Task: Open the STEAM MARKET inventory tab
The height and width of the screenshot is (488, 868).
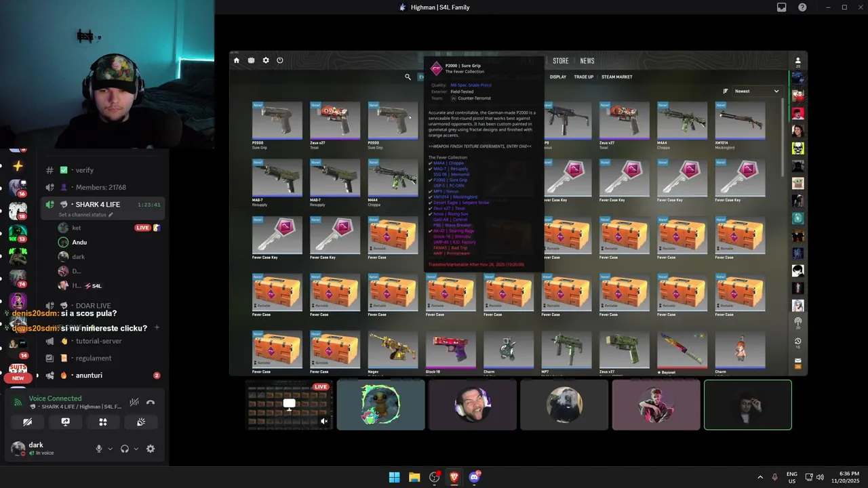Action: pyautogui.click(x=617, y=77)
